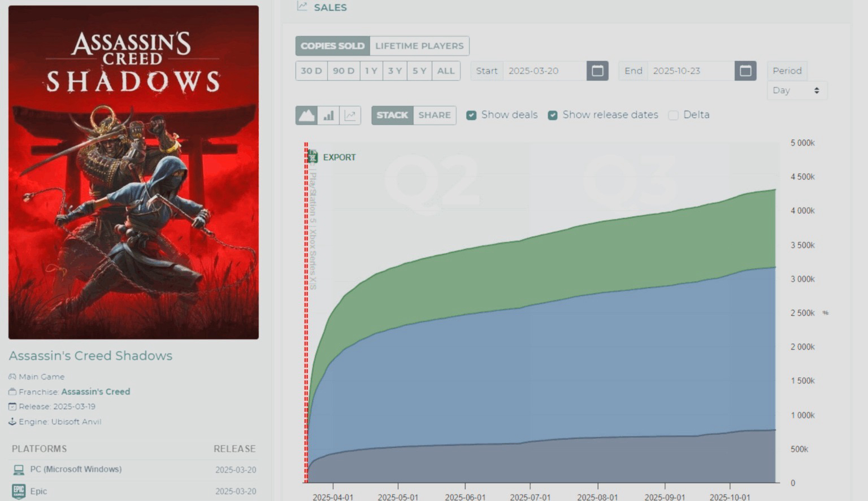Open the Start date calendar picker

click(597, 71)
